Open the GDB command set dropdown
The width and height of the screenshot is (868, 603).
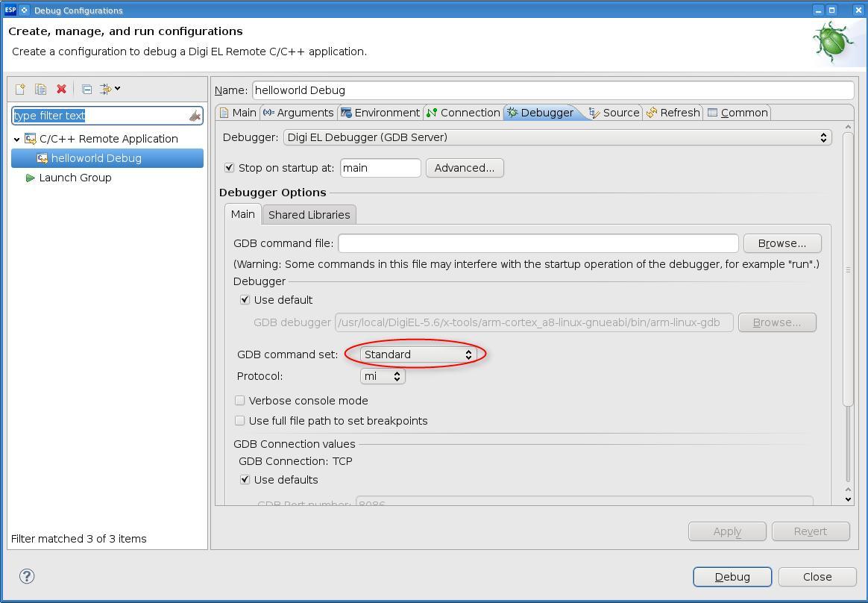click(x=418, y=354)
